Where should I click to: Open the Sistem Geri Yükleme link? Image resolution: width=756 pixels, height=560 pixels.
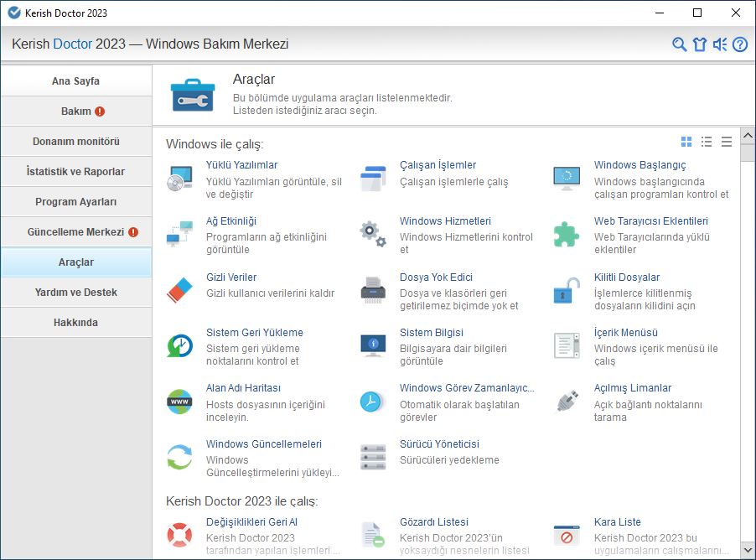click(x=255, y=332)
